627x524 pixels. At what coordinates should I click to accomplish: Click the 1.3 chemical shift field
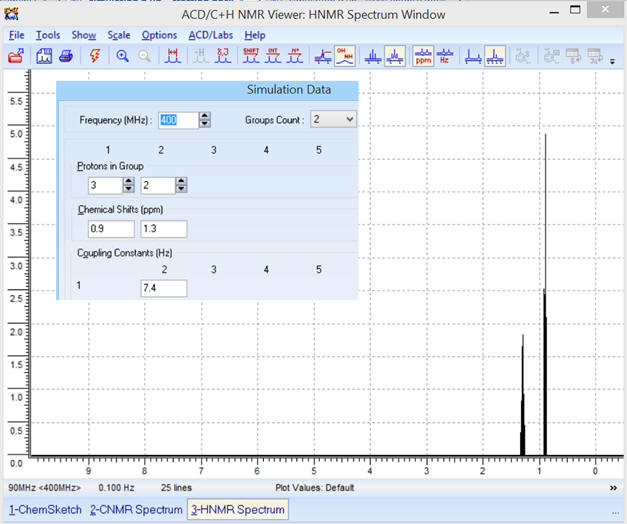point(164,229)
